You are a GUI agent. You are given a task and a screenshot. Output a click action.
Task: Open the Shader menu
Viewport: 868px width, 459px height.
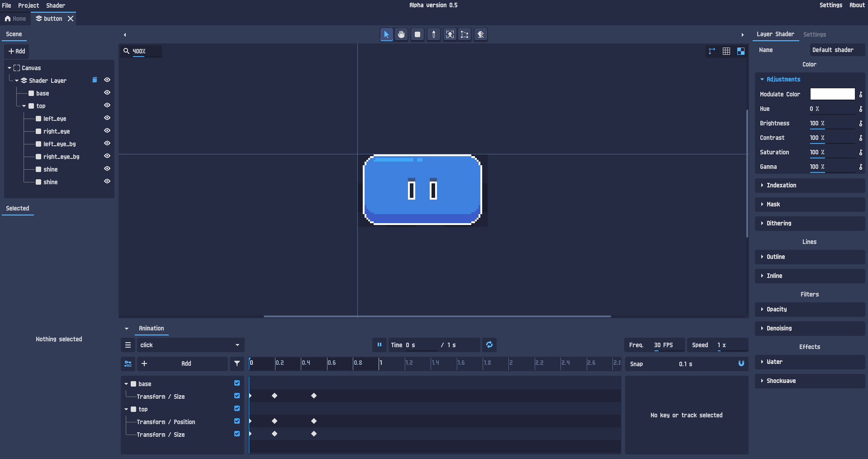(56, 5)
